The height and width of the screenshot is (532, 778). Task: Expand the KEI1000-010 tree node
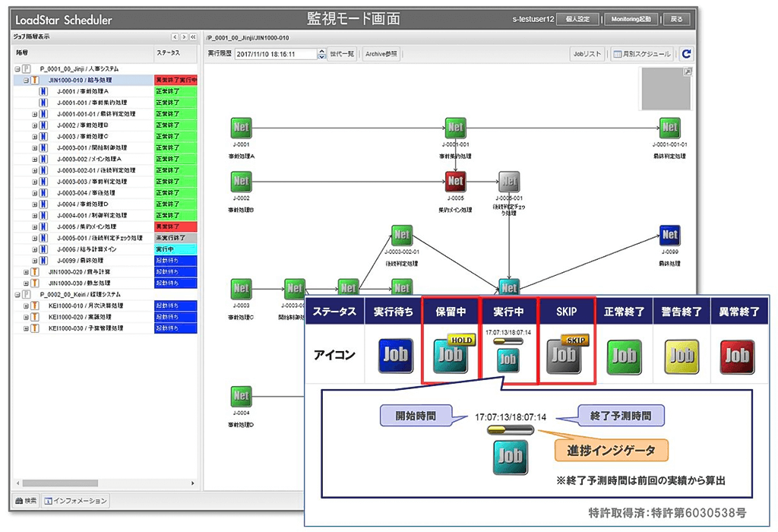[x=26, y=306]
